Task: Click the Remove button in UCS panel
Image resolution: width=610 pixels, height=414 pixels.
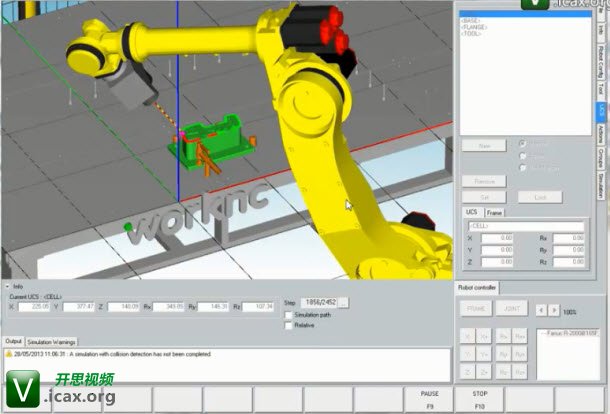Action: point(484,181)
